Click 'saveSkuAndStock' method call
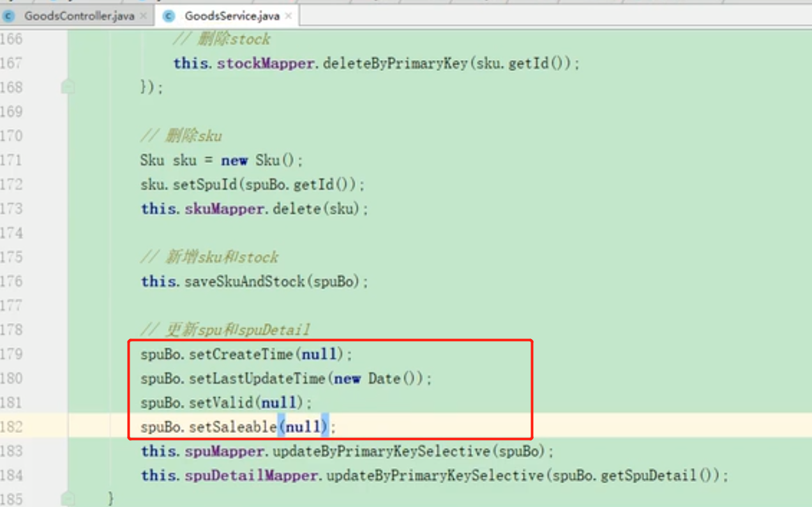The image size is (812, 507). point(245,282)
